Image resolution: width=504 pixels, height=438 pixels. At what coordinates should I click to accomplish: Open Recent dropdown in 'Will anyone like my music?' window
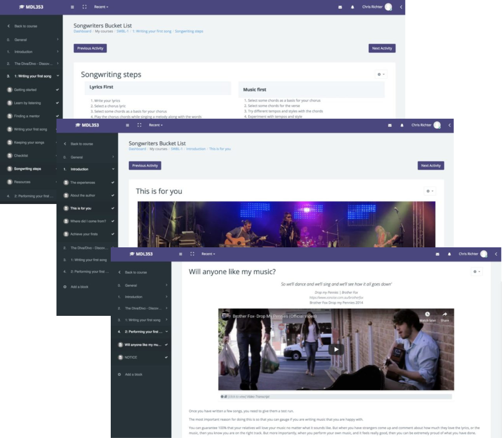[x=208, y=254]
